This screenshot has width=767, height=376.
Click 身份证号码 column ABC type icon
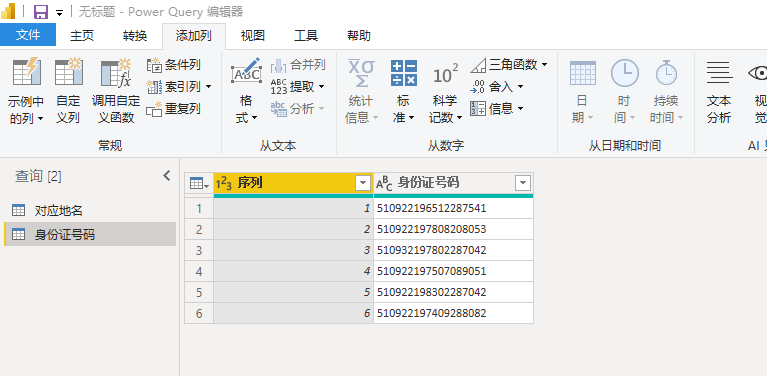[384, 183]
